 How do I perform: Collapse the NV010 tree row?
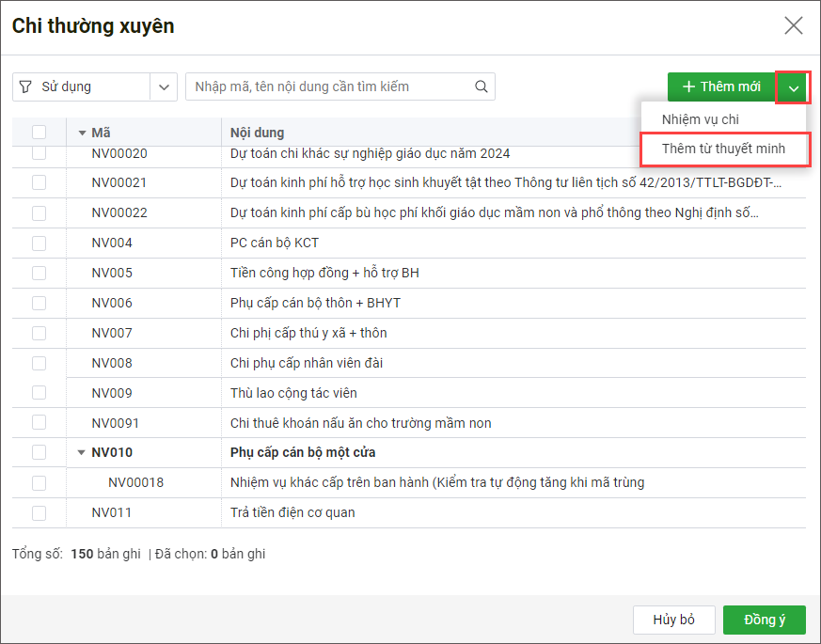(x=82, y=452)
